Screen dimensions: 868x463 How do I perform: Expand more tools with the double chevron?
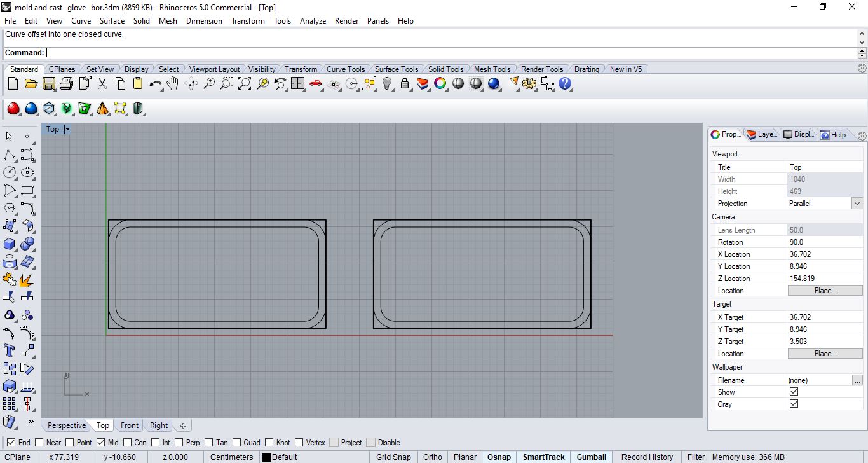[31, 421]
